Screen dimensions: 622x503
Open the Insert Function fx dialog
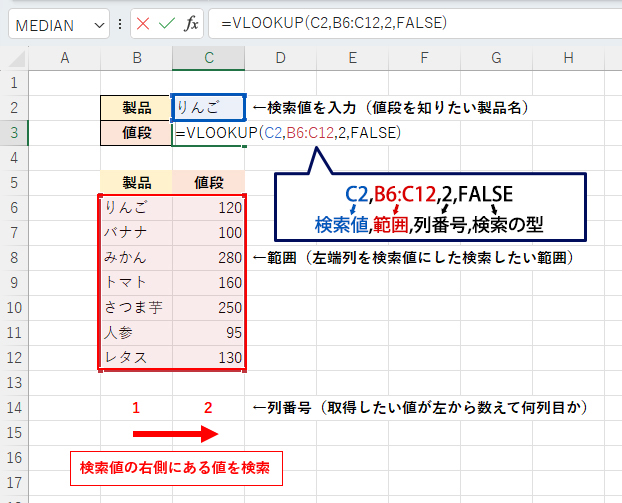click(192, 23)
